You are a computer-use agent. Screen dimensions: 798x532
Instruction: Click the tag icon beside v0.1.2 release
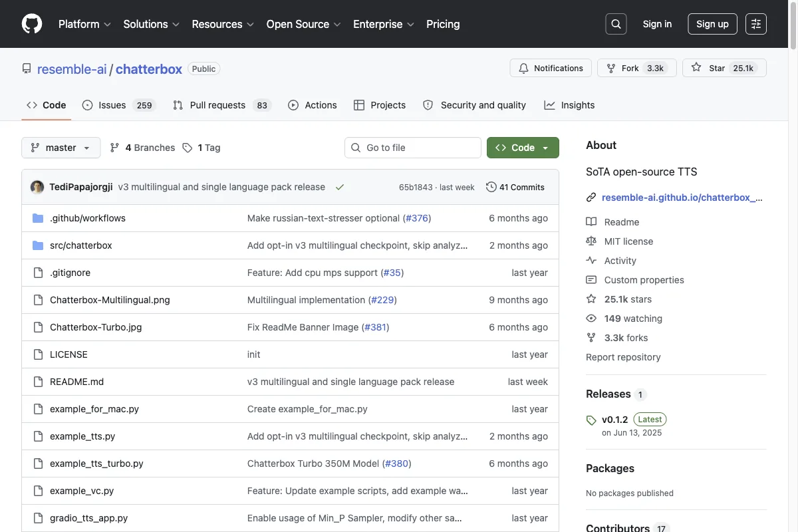591,420
